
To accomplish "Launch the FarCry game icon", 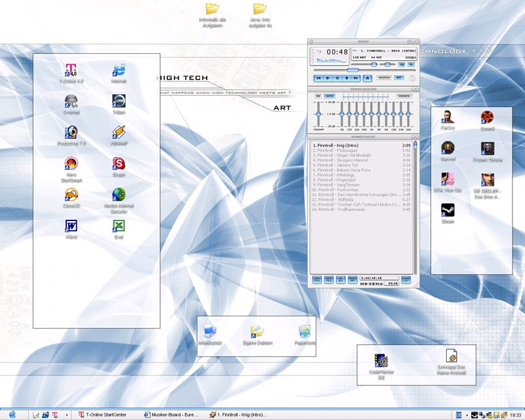I will point(448,120).
